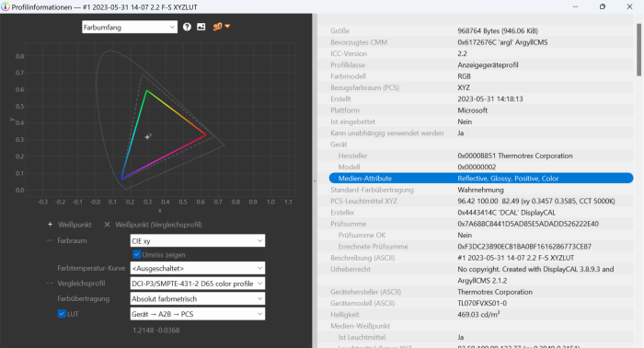Screen dimensions: 644x348
Task: Toggle the LUT checkbox
Action: click(x=62, y=314)
